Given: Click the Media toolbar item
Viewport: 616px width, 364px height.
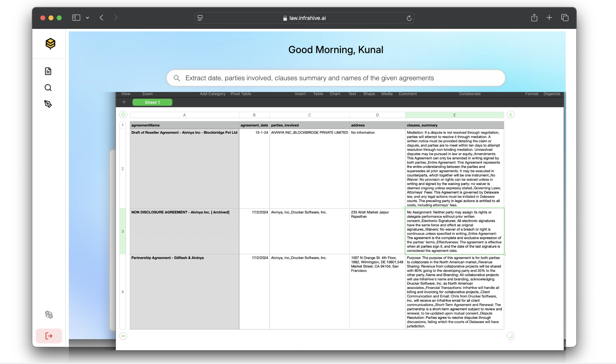Looking at the screenshot, I should [x=387, y=94].
